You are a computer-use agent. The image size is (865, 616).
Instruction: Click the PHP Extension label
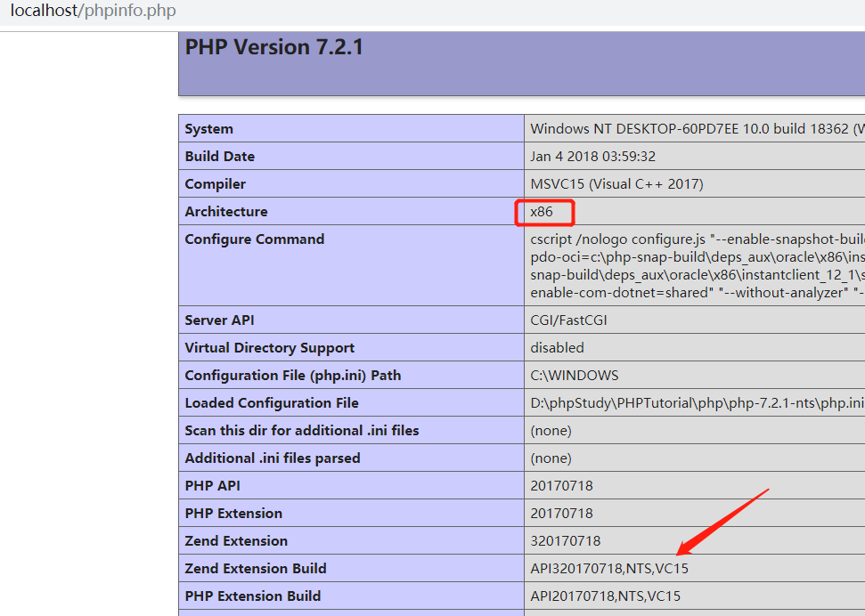[233, 514]
